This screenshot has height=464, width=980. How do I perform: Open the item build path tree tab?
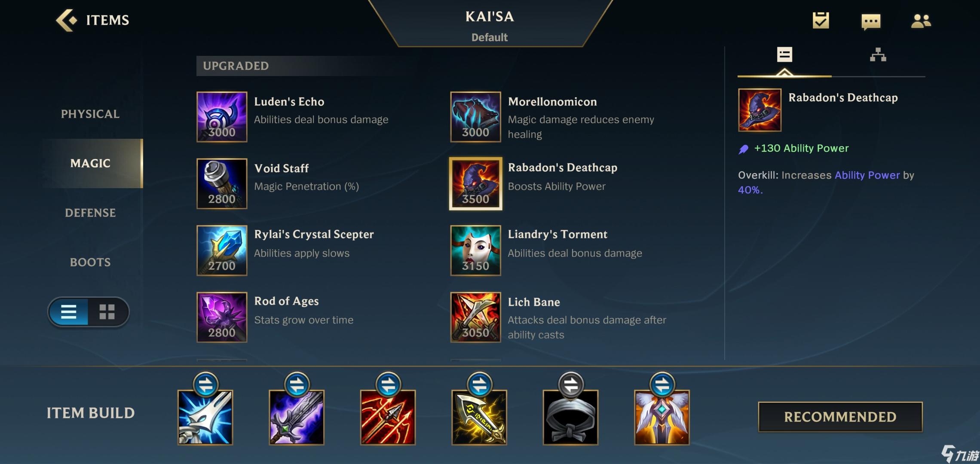tap(878, 55)
